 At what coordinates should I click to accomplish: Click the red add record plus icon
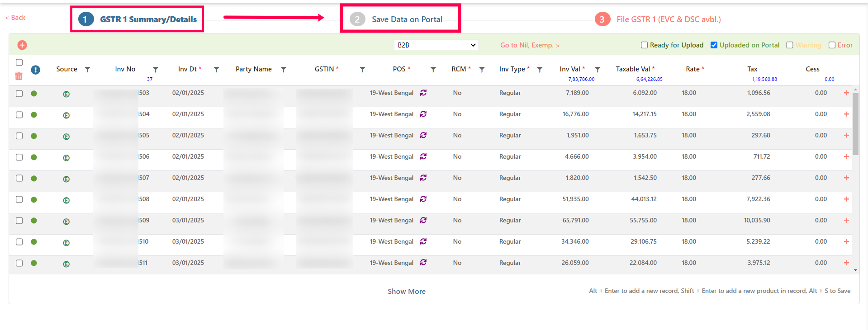22,45
